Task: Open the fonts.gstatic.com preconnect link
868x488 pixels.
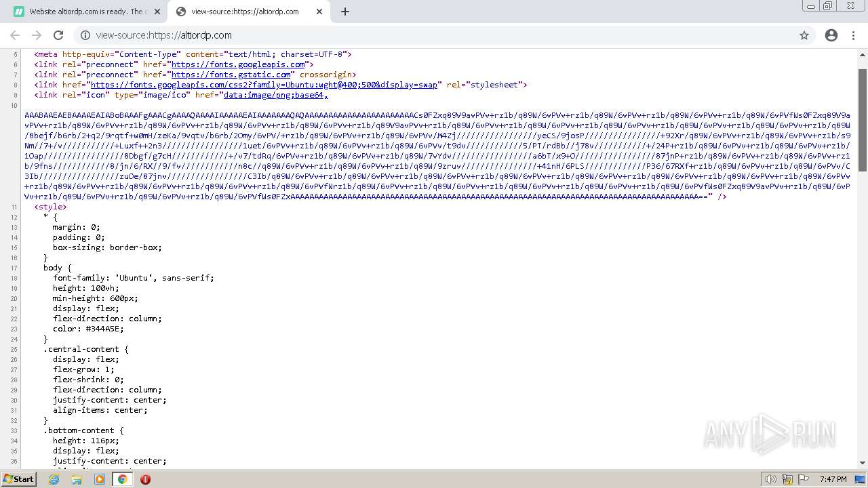Action: coord(231,75)
